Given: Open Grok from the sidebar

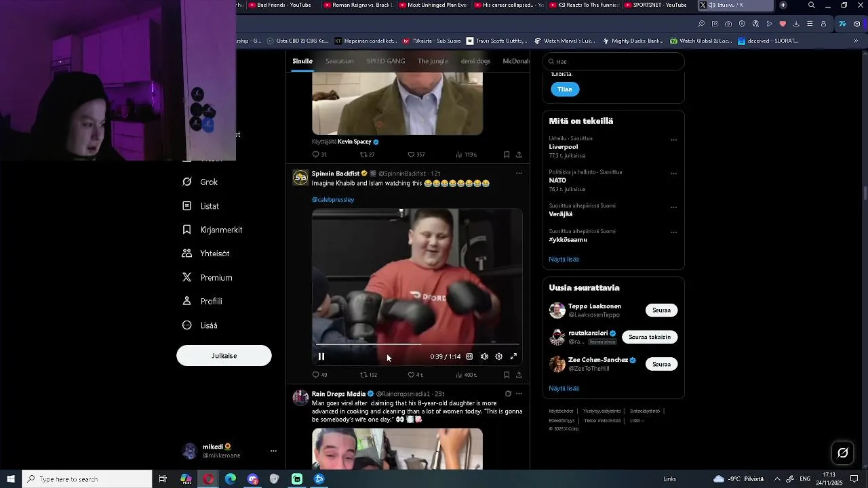Looking at the screenshot, I should click(x=201, y=182).
